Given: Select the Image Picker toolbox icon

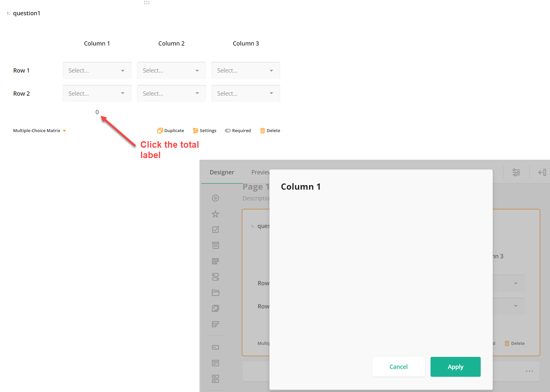Looking at the screenshot, I should (x=215, y=308).
